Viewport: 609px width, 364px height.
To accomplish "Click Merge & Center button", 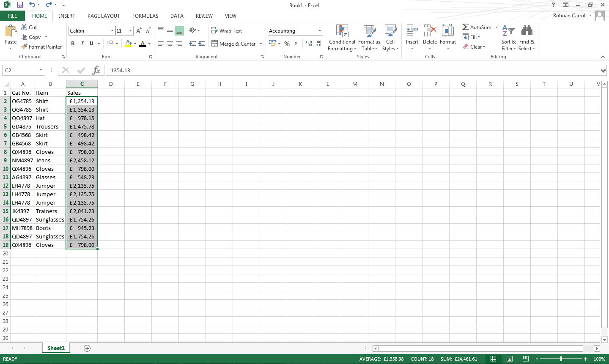I will (233, 44).
